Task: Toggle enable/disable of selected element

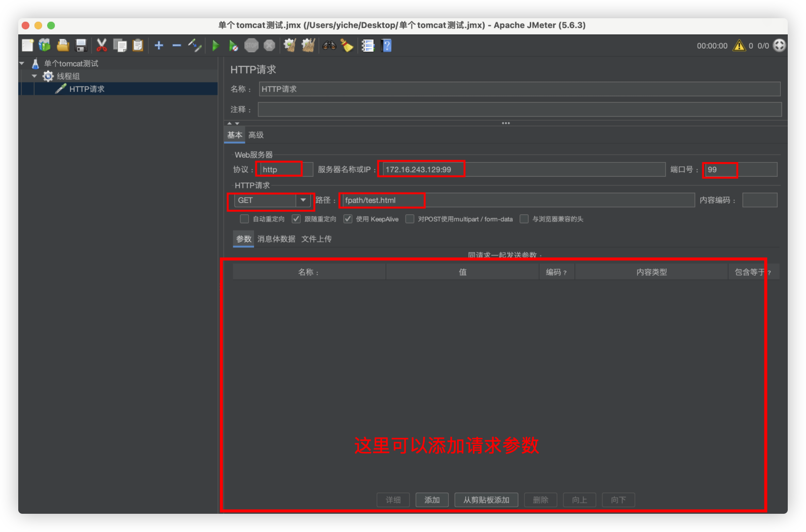Action: (195, 46)
